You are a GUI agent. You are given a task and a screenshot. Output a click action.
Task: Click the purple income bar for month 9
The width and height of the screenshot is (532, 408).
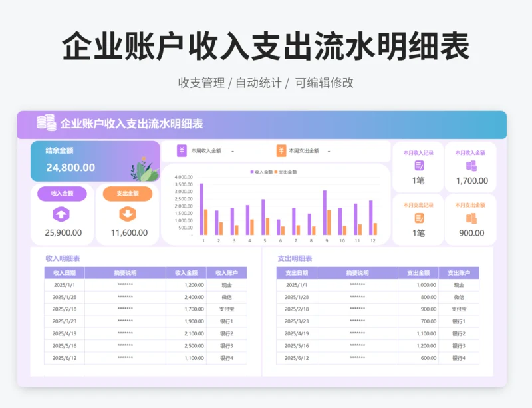pos(325,213)
